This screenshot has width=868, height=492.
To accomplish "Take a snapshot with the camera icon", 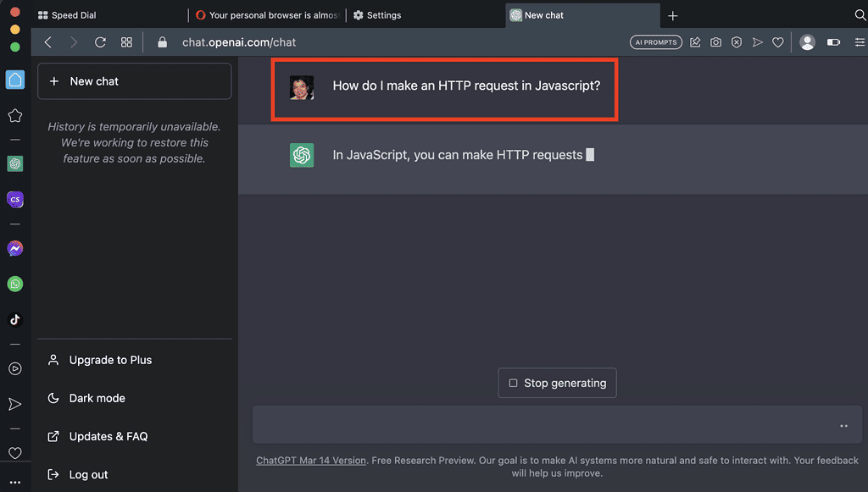I will 715,42.
